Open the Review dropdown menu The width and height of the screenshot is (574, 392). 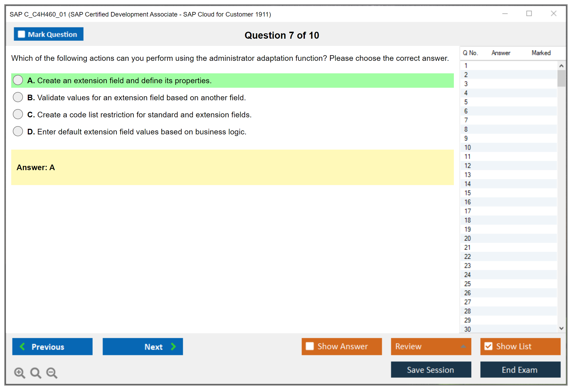[463, 346]
